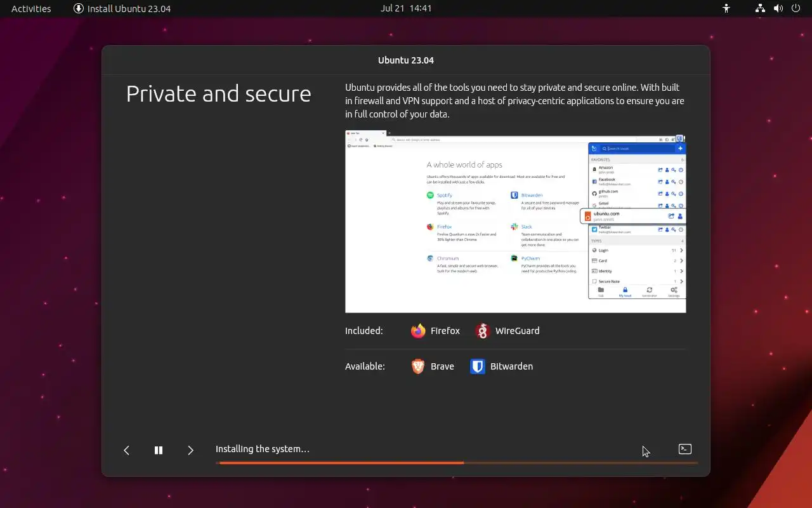Click the Brave lion icon
Image resolution: width=812 pixels, height=508 pixels.
418,366
